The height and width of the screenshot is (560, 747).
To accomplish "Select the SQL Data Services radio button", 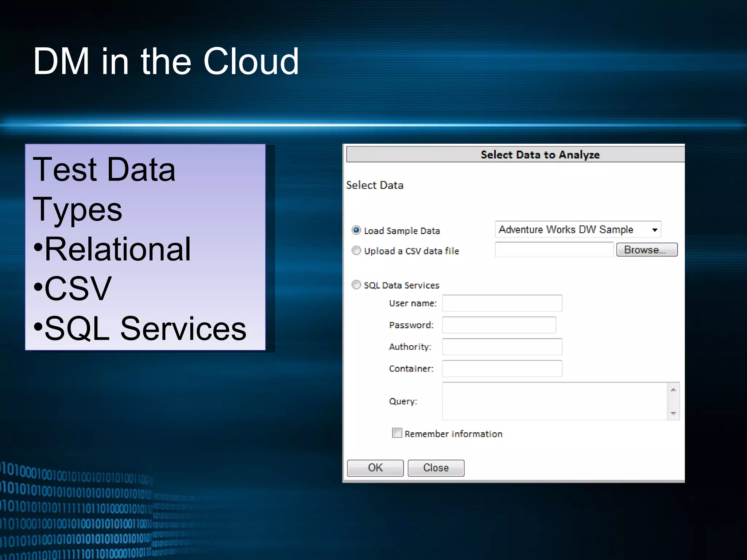I will (x=356, y=285).
